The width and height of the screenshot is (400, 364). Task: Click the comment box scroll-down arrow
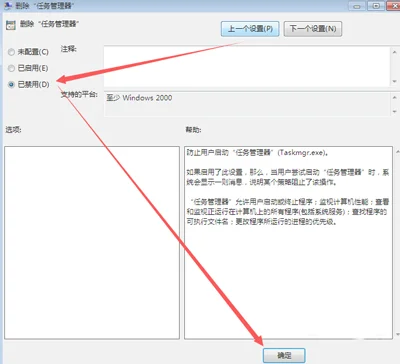[394, 81]
